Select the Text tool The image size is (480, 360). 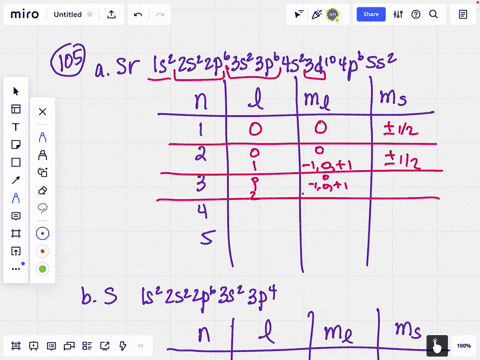pos(16,127)
